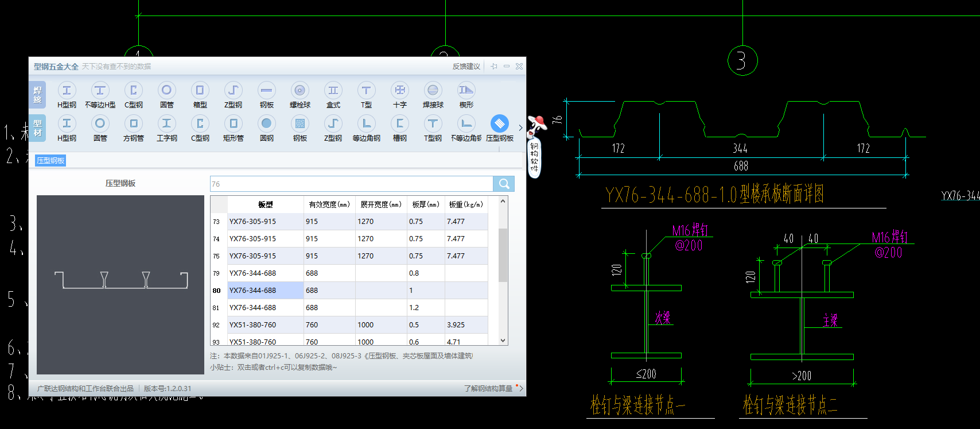Click the search field containing 76
980x429 pixels.
point(351,184)
